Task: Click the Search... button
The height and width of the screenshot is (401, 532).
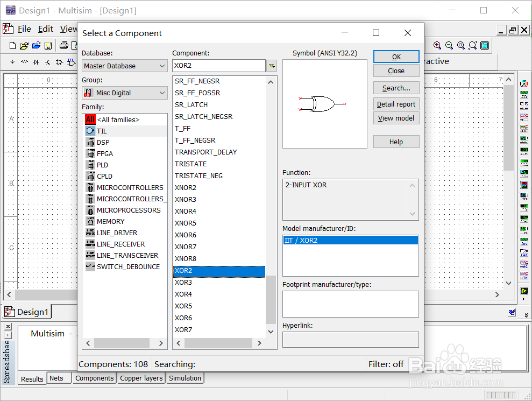Action: click(396, 88)
